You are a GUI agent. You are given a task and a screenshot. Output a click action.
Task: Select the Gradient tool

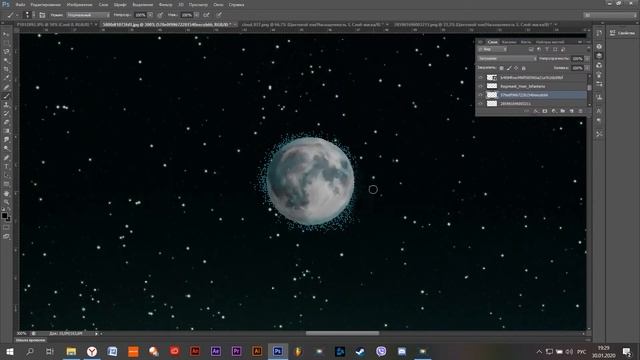(x=6, y=131)
